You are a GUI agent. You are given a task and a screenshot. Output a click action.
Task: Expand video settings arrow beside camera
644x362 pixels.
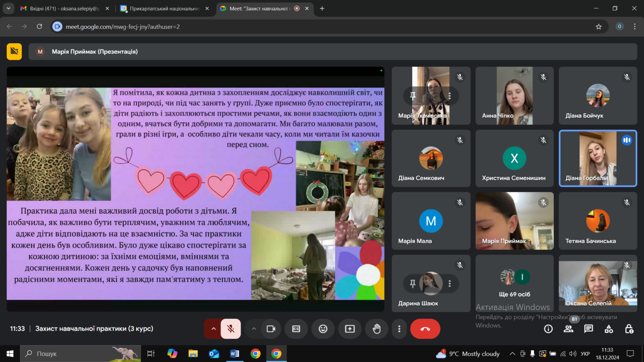pyautogui.click(x=254, y=329)
